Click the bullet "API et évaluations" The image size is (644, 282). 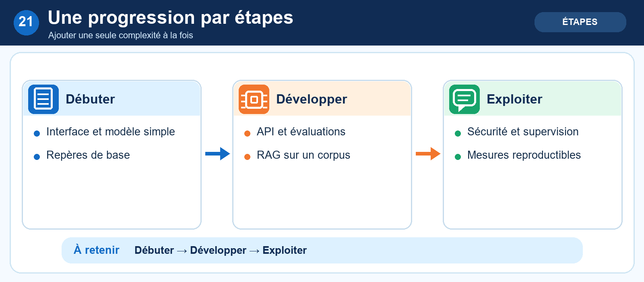[x=301, y=132]
